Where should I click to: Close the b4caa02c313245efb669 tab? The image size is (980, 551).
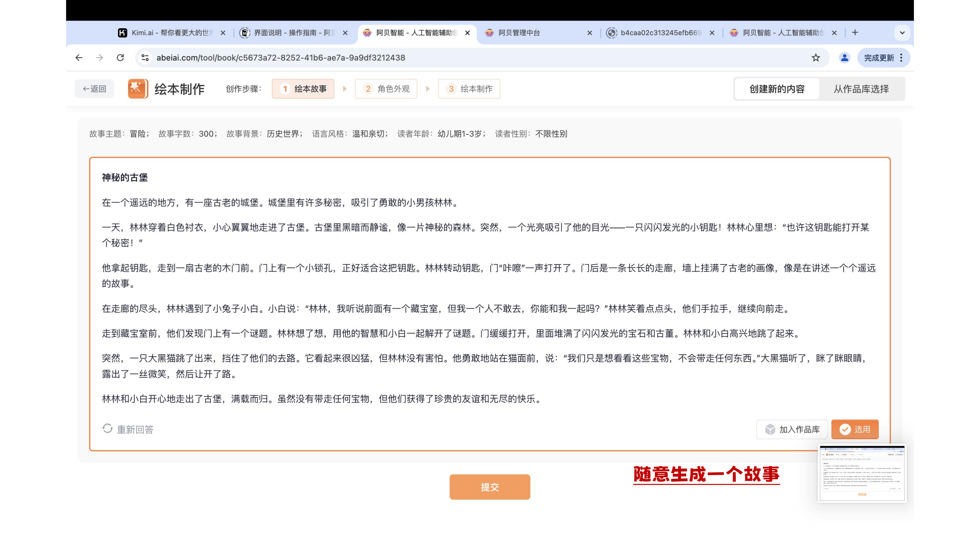(712, 33)
